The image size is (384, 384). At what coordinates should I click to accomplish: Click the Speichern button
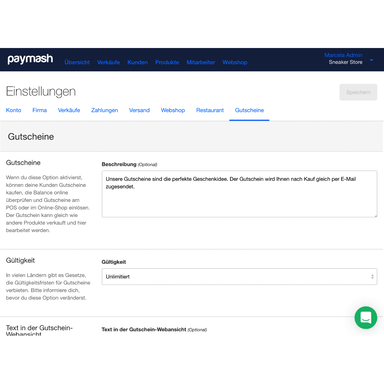coord(358,92)
